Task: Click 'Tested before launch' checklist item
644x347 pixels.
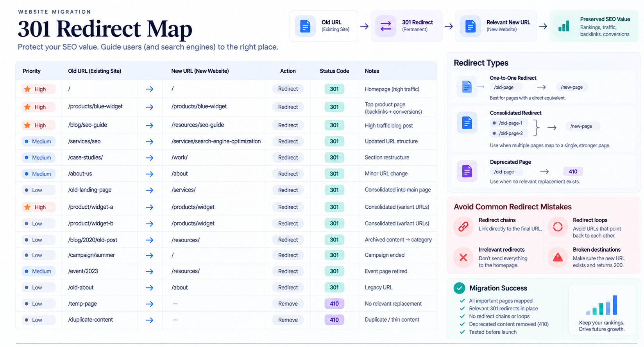Action: coord(493,332)
